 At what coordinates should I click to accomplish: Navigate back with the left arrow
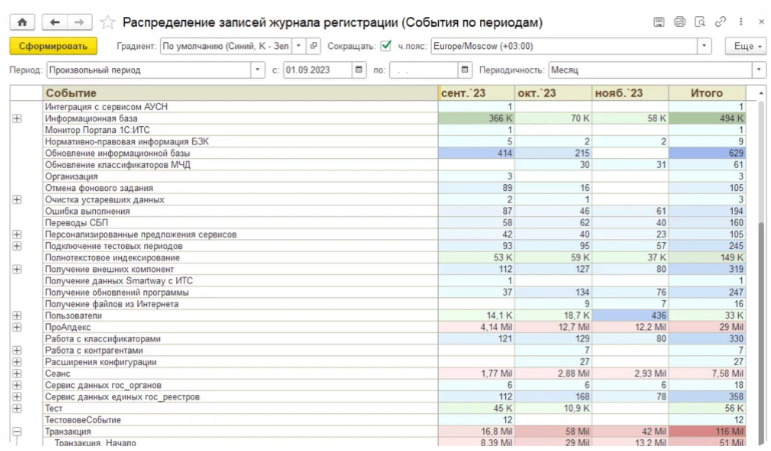pyautogui.click(x=54, y=22)
